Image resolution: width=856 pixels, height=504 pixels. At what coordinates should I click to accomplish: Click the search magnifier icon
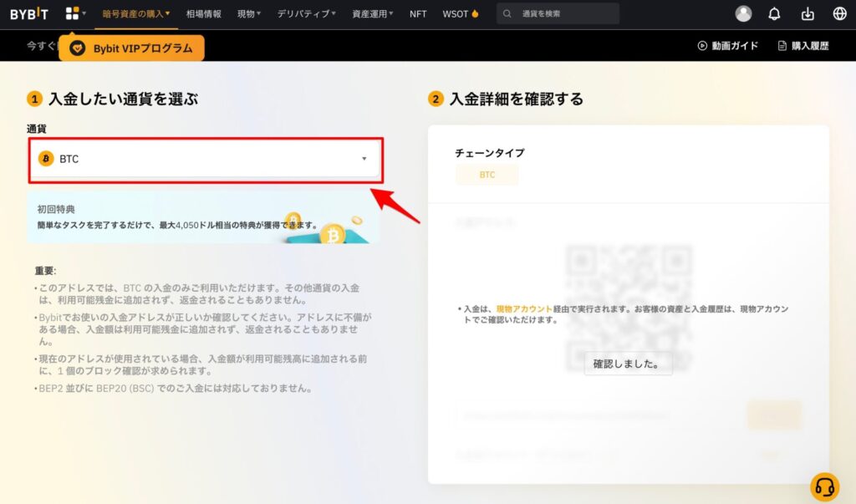coord(507,13)
